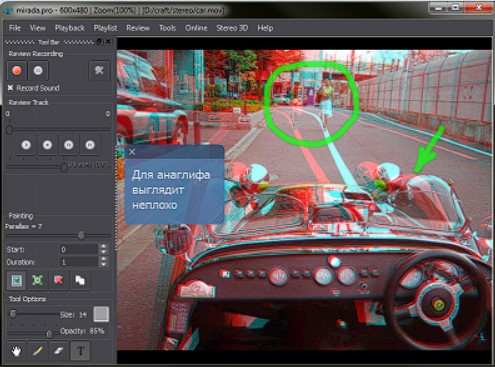Viewport: 495px width, 367px height.
Task: Click the settings icon in Review Recording
Action: point(99,71)
